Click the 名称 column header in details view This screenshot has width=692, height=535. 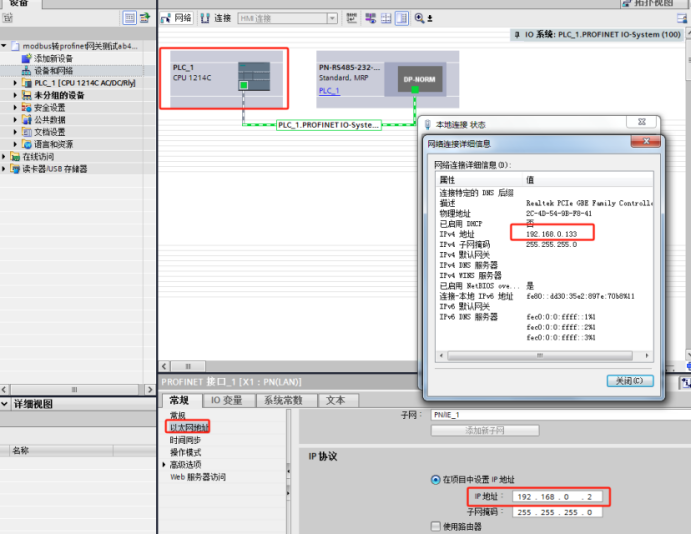pos(20,450)
